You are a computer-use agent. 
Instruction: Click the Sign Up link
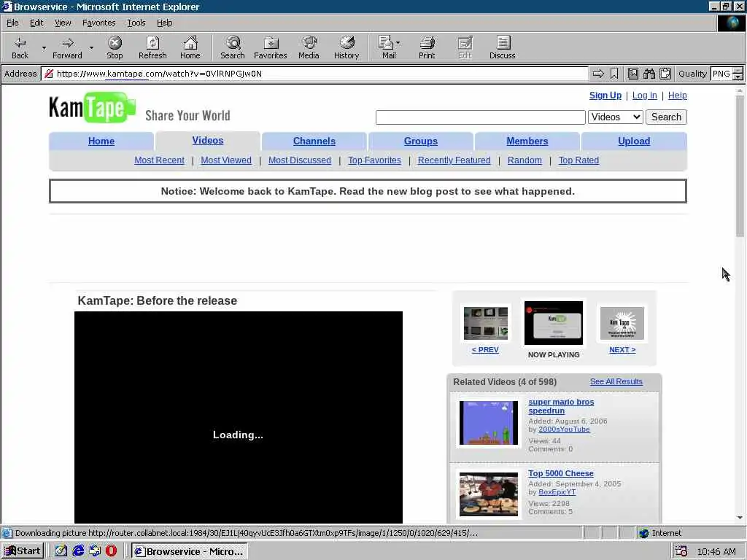605,96
